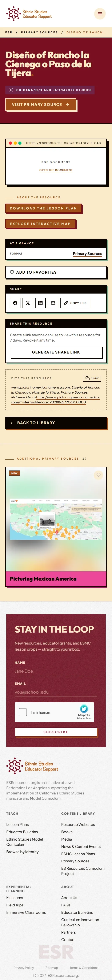The width and height of the screenshot is (112, 980).
Task: Open Picturing Mexican America map thumbnail
Action: (x=56, y=519)
